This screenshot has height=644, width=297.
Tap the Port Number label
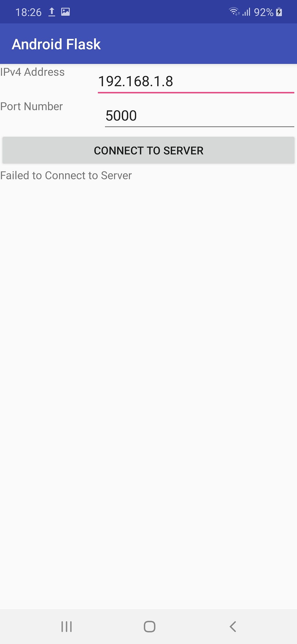31,107
